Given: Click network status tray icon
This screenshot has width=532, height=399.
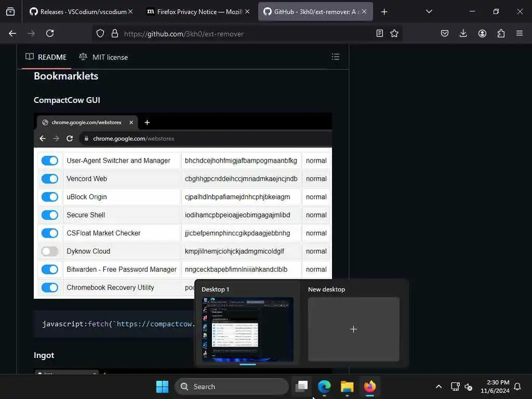Looking at the screenshot, I should click(x=455, y=387).
